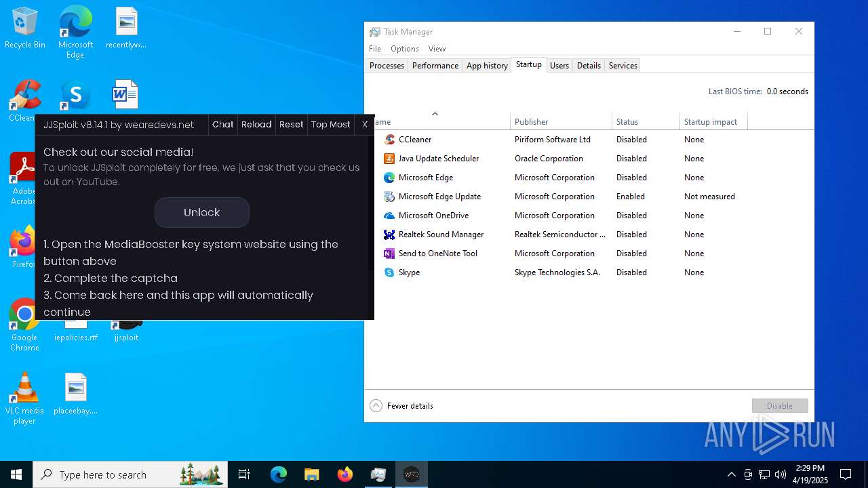Image resolution: width=868 pixels, height=488 pixels.
Task: Click the Unlock button in JJSploit
Action: click(x=202, y=212)
